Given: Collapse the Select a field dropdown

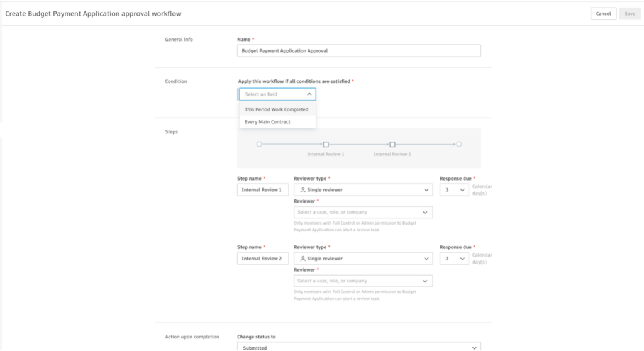Looking at the screenshot, I should click(277, 94).
